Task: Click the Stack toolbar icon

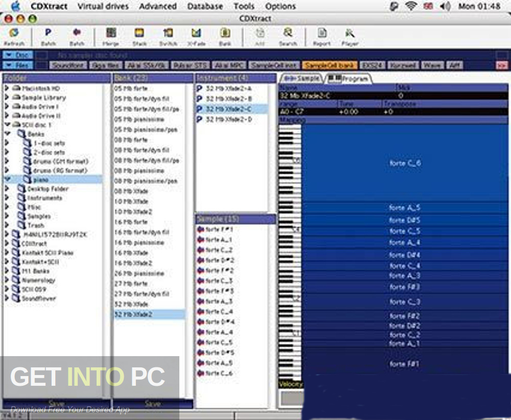Action: 140,33
